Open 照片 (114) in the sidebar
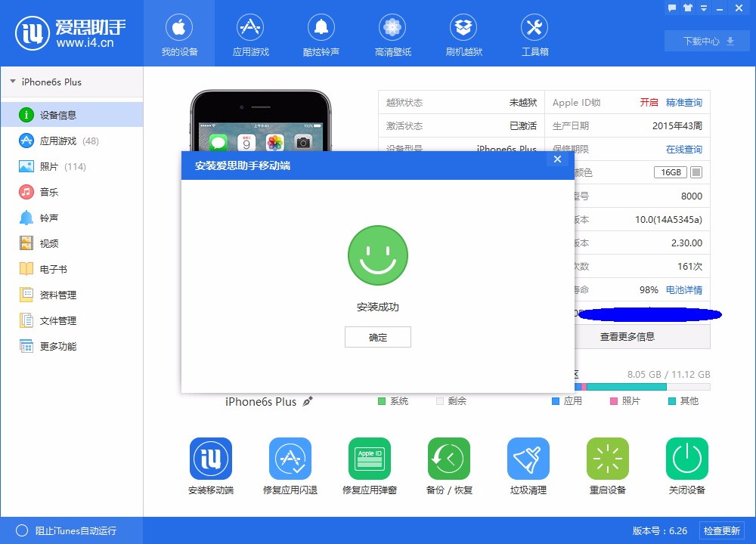 [x=72, y=166]
